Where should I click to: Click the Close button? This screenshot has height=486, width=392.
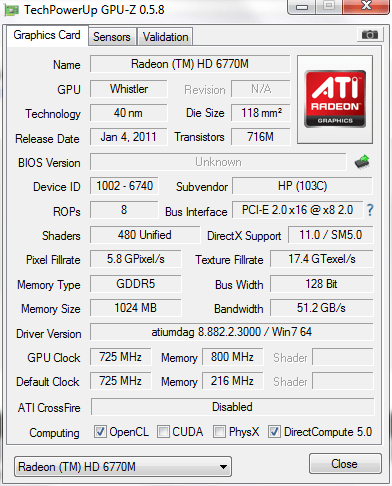coord(345,464)
